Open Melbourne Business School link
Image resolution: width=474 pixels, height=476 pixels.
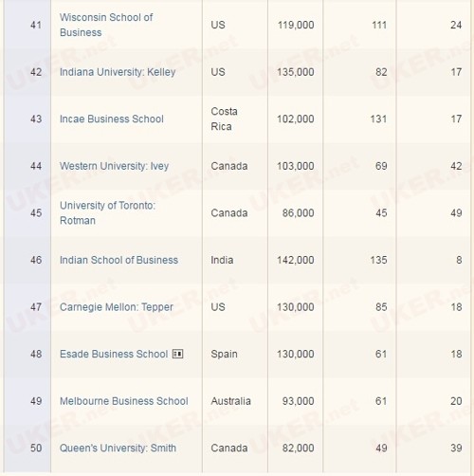coord(124,401)
